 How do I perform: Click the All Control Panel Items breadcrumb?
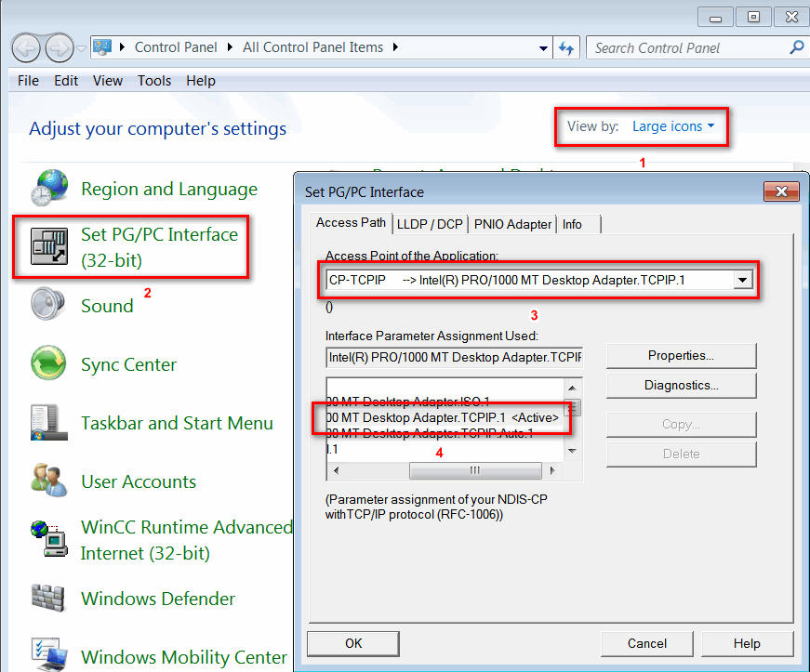(313, 47)
